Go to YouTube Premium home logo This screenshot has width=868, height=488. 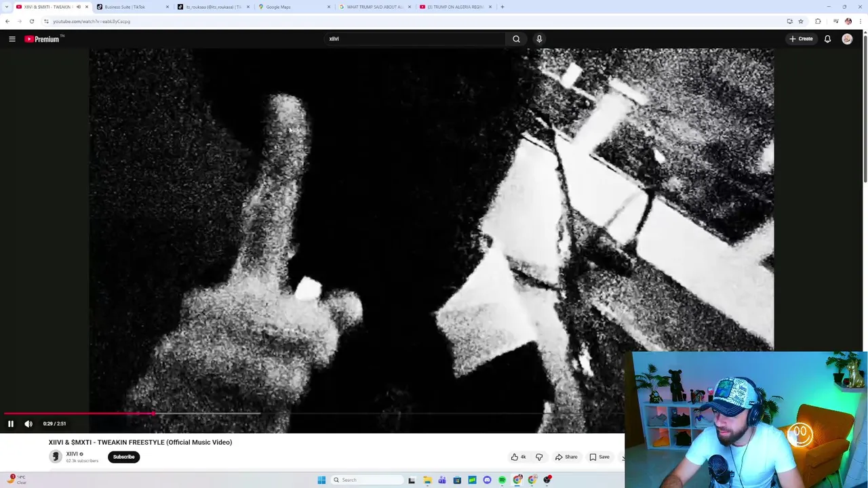pyautogui.click(x=43, y=39)
